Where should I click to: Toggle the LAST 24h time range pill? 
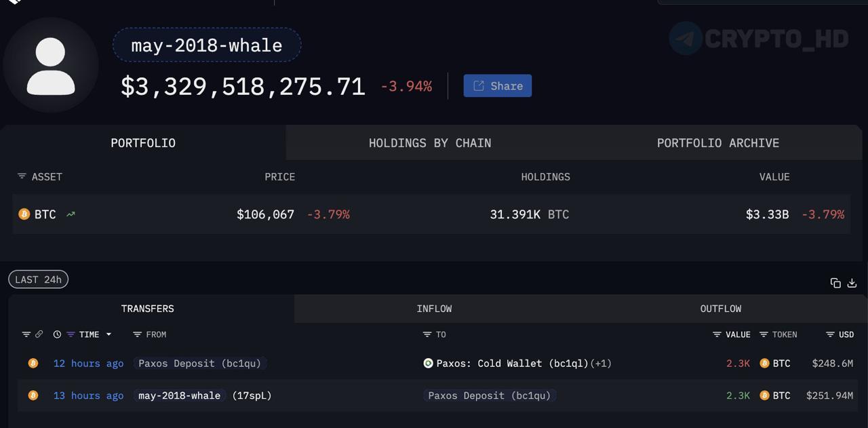[38, 279]
